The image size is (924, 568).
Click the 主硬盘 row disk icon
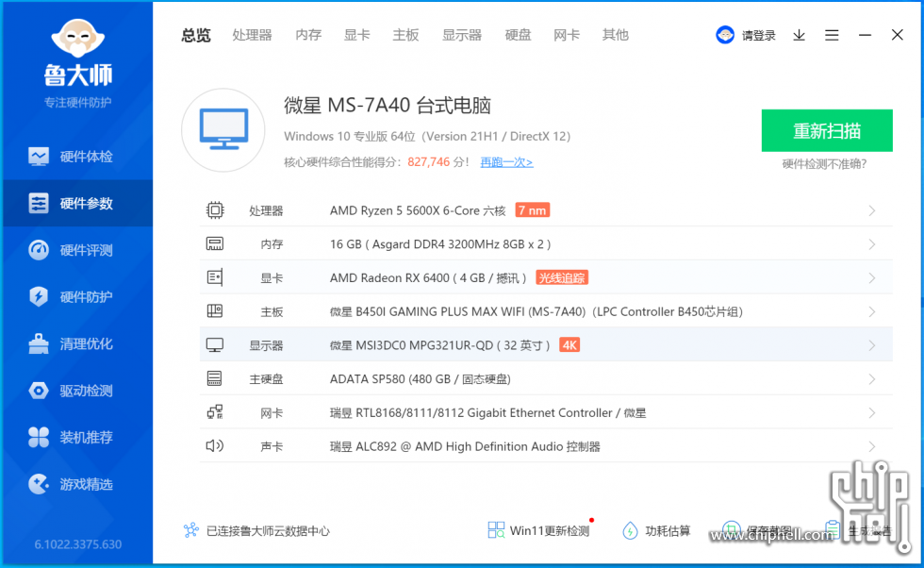215,378
